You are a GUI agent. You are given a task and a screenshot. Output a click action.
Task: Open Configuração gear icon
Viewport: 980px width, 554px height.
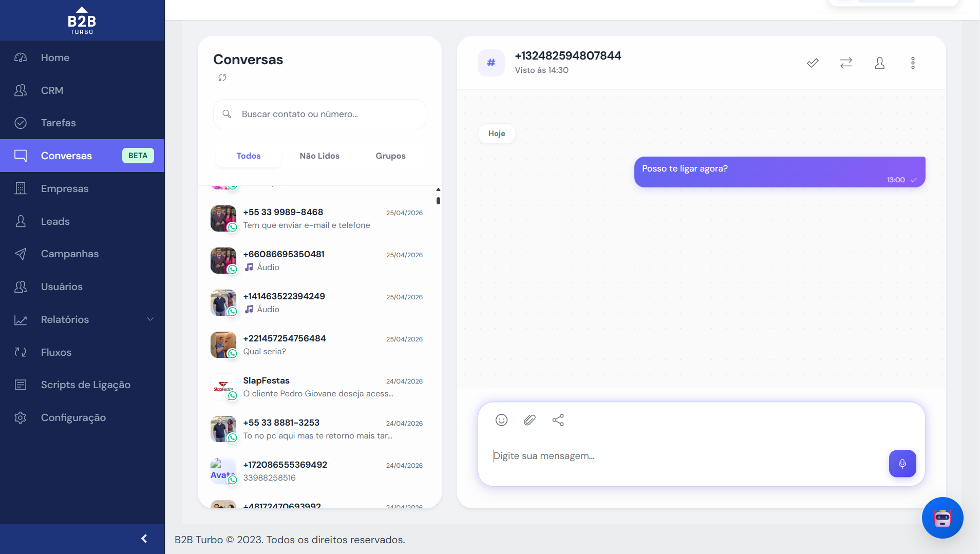tap(21, 417)
